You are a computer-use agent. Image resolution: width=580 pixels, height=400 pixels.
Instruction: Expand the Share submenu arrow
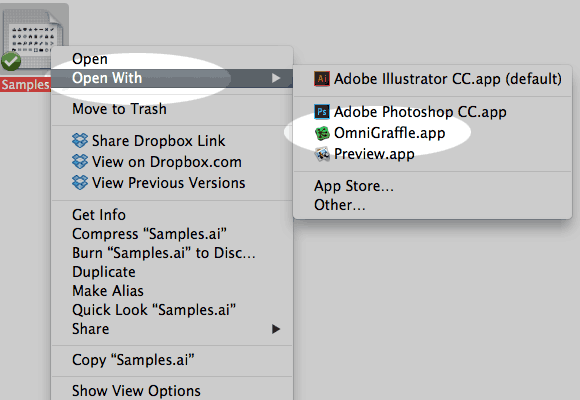coord(276,329)
